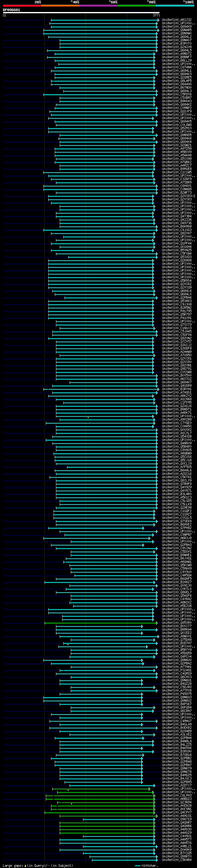Screen dimensions: 197x868
Task: Choose the UniRef100_Q8LAP5 entry
Action: tap(177, 81)
